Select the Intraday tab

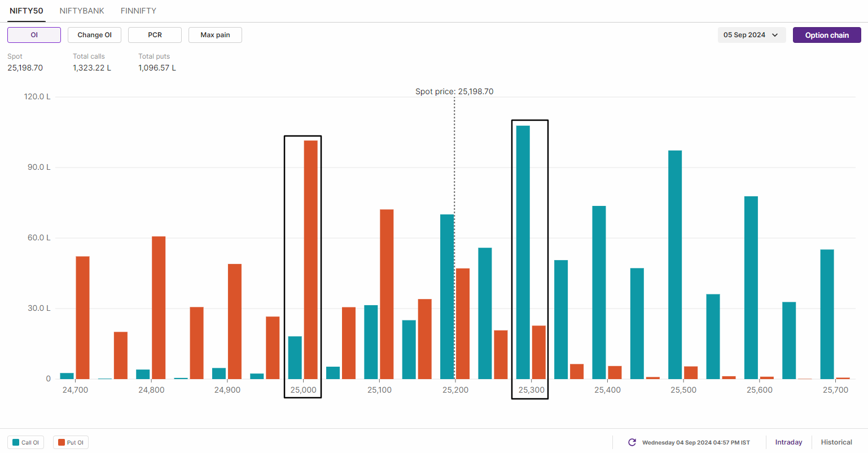tap(788, 442)
